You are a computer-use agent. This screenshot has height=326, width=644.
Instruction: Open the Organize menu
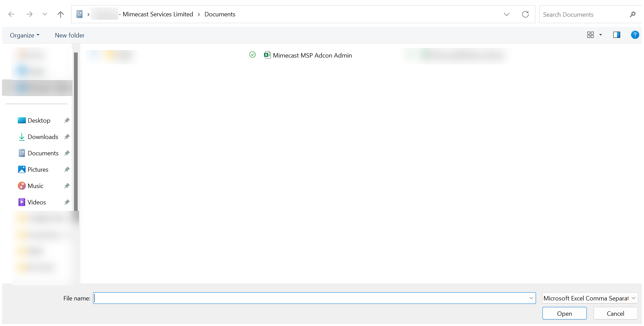click(25, 35)
